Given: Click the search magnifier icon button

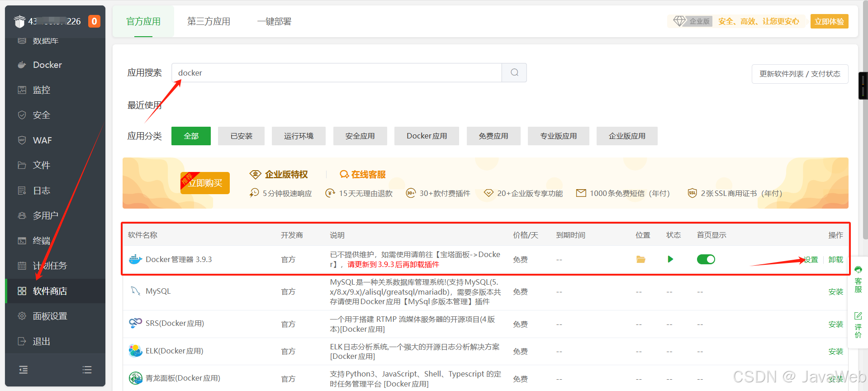Looking at the screenshot, I should (514, 72).
